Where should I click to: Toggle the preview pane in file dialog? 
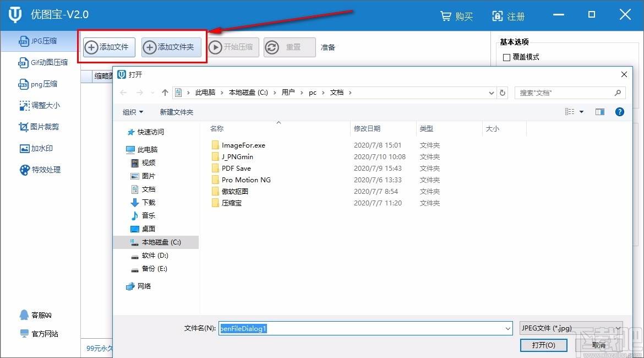[599, 112]
